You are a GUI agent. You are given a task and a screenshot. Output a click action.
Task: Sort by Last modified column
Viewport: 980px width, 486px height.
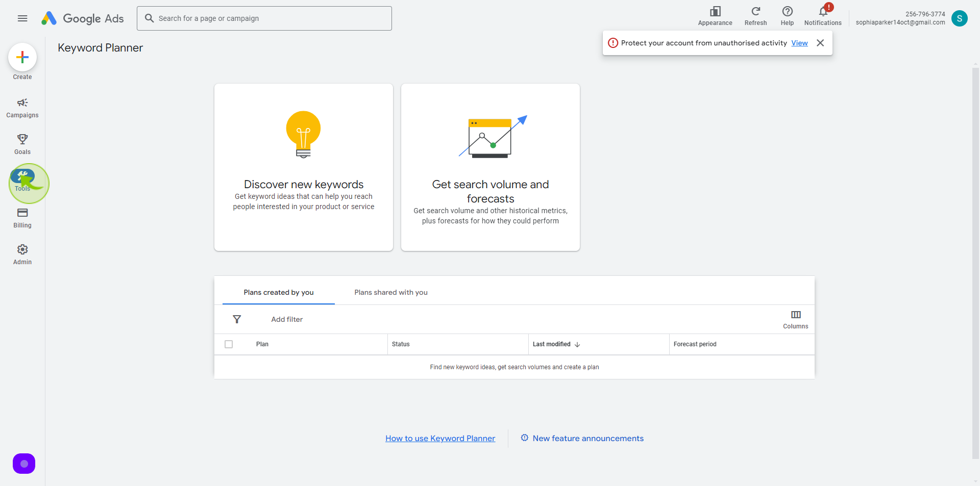tap(556, 344)
